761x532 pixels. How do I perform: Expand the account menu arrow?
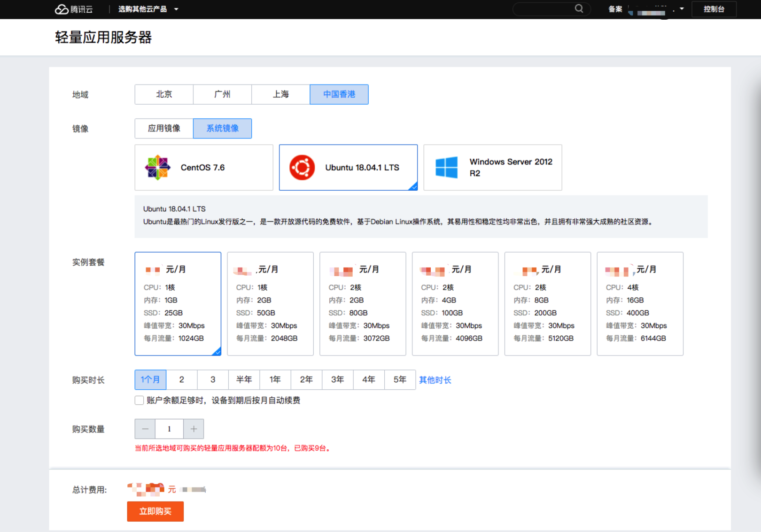click(x=682, y=9)
